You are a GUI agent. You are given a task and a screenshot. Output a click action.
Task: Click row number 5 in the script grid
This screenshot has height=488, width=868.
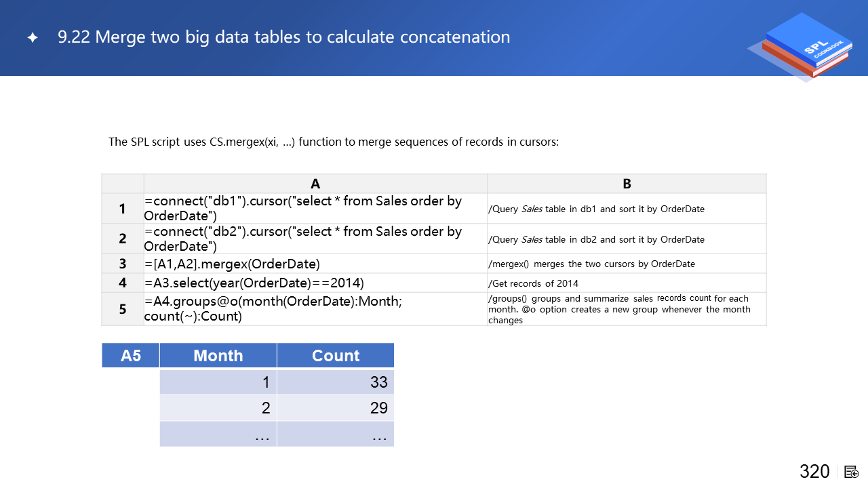click(x=123, y=309)
